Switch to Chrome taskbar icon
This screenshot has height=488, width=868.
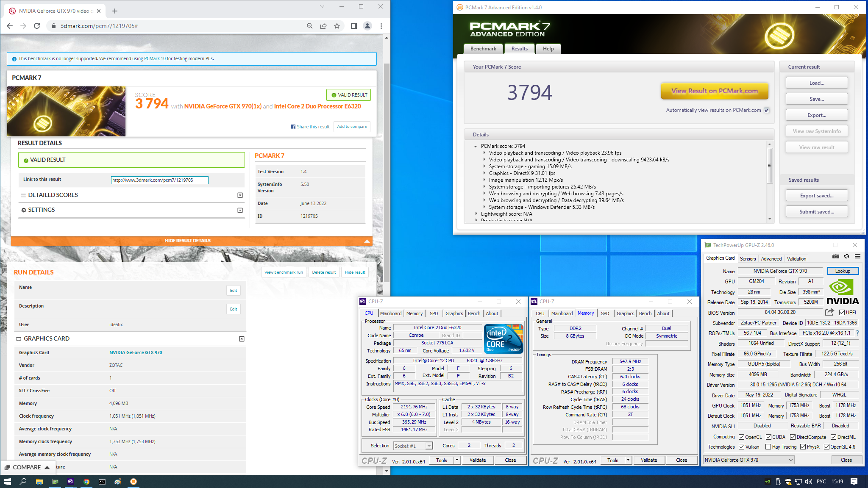86,482
